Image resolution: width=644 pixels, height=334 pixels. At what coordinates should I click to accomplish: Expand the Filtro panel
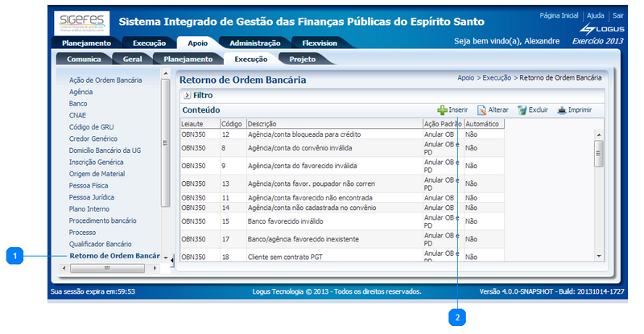click(x=187, y=95)
